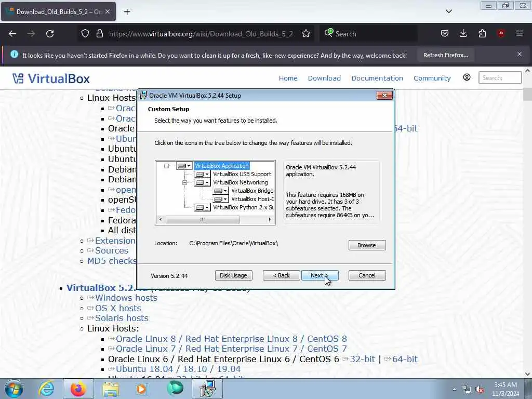The image size is (532, 399).
Task: Open the Home menu on VirtualBox site
Action: pos(288,78)
